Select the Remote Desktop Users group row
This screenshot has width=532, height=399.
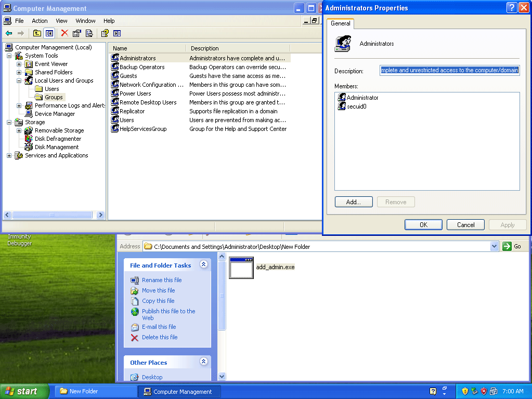pos(200,102)
